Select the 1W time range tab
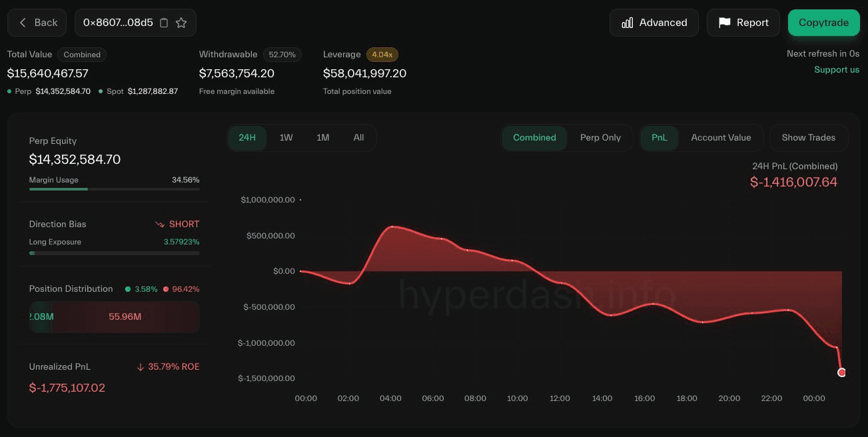Image resolution: width=868 pixels, height=437 pixels. tap(286, 138)
